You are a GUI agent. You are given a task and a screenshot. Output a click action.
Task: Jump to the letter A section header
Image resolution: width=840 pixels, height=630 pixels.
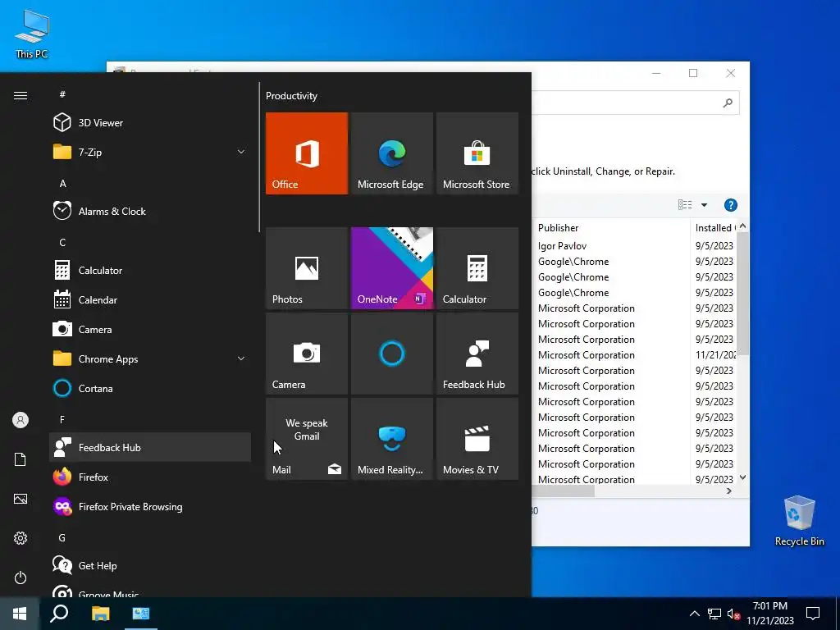coord(62,183)
